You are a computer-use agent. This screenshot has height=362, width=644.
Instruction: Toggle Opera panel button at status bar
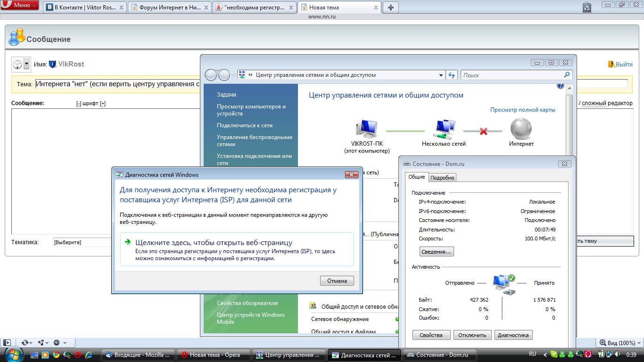pos(7,343)
